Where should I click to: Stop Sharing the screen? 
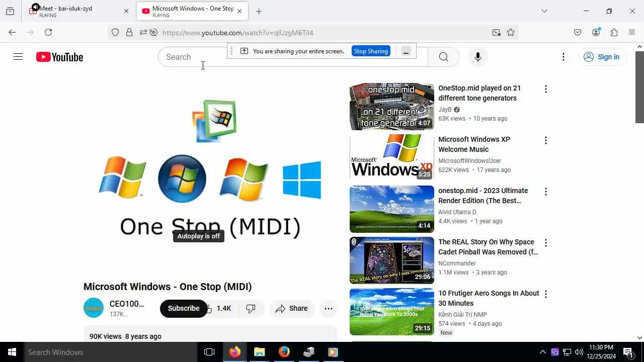click(x=371, y=51)
